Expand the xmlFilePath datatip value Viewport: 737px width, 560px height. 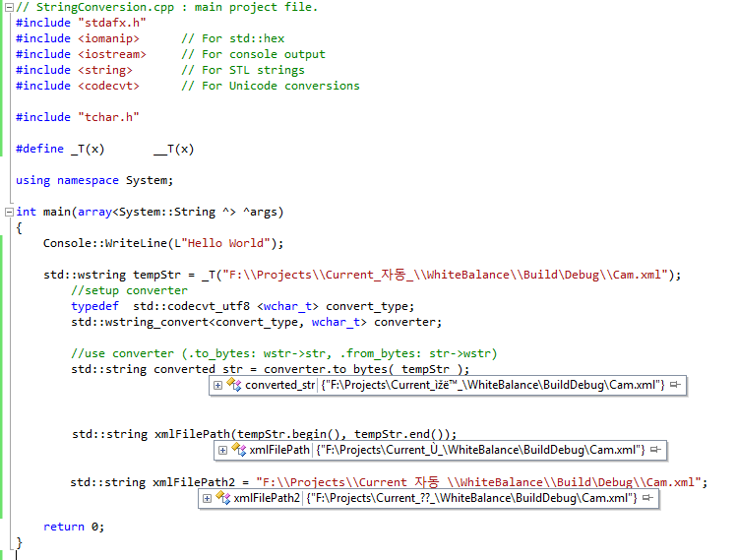222,450
